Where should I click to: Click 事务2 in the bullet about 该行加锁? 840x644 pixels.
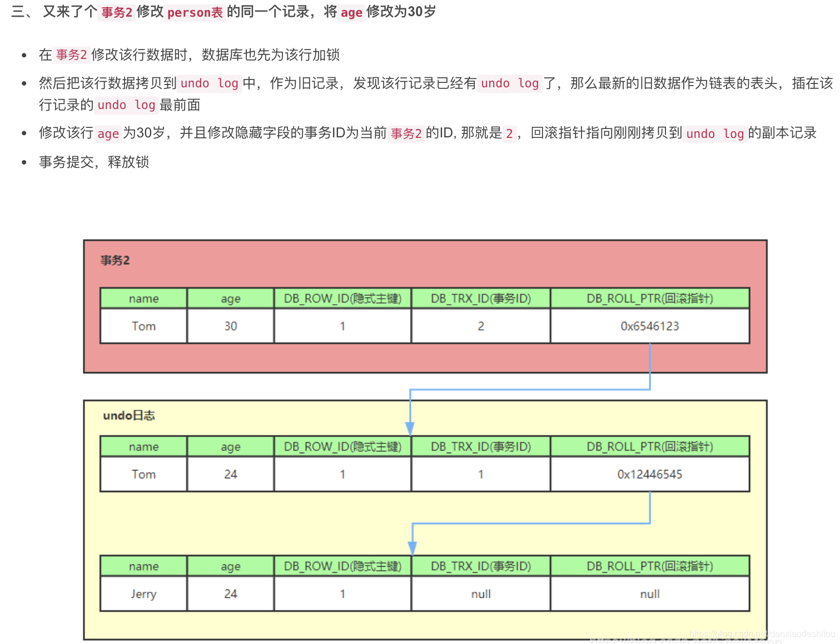tap(71, 55)
